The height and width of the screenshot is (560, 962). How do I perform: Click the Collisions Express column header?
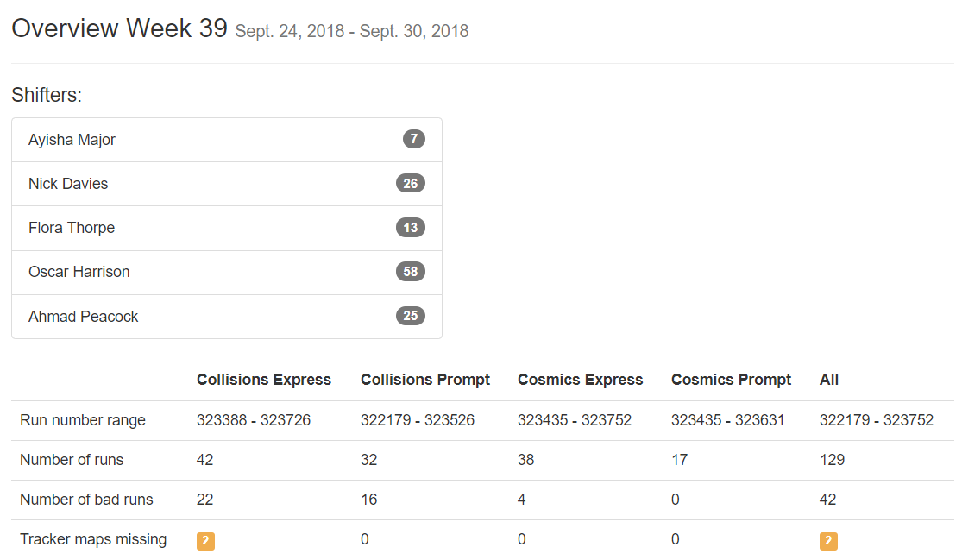(x=264, y=380)
